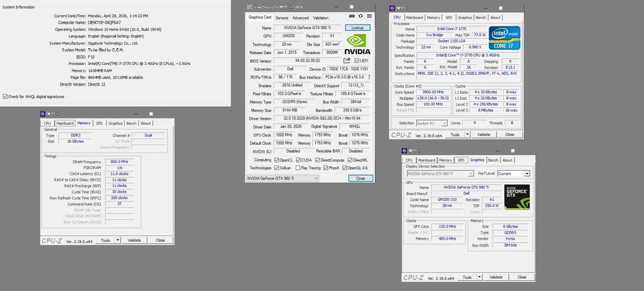Toggle the Vulkan checkbox
The width and height of the screenshot is (644, 291).
click(276, 168)
